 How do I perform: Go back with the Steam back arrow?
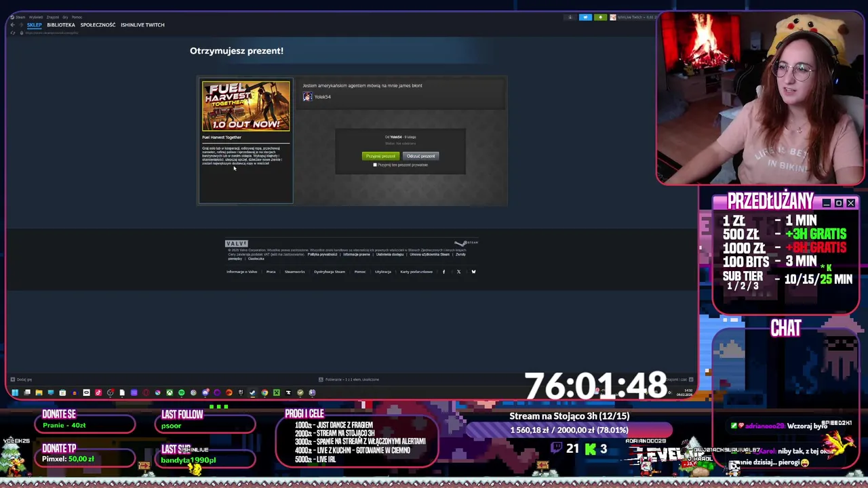[x=12, y=25]
